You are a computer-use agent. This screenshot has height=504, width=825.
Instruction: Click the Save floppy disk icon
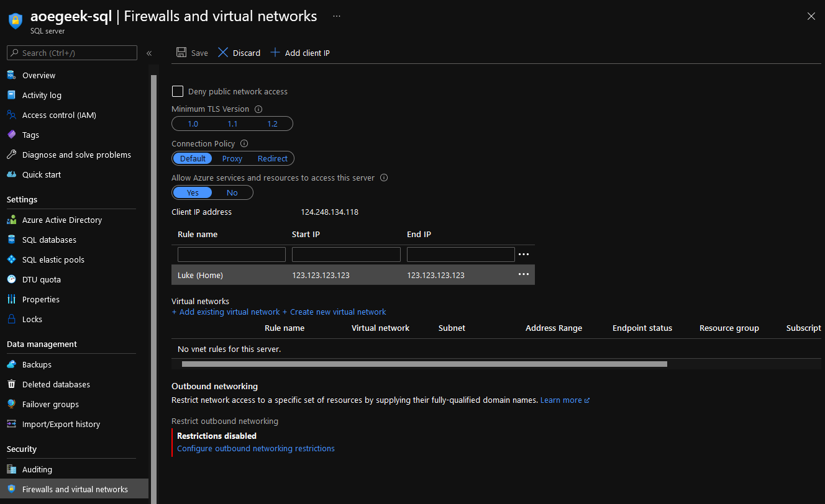tap(181, 53)
